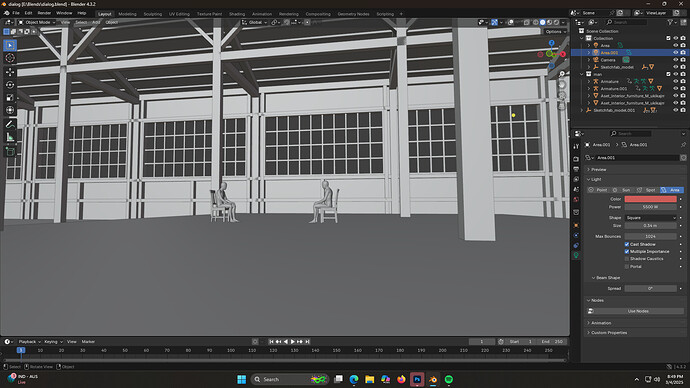Select the Cursor tool
Image resolution: width=690 pixels, height=388 pixels.
tap(10, 58)
